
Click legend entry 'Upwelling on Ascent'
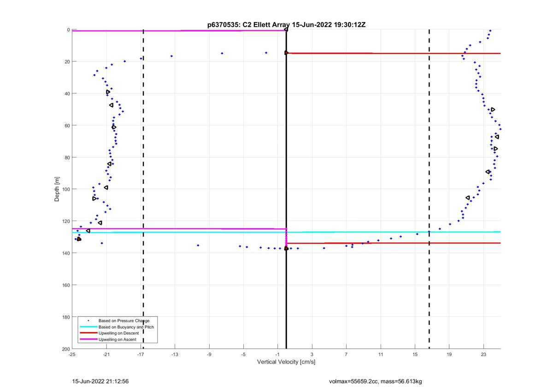(118, 339)
